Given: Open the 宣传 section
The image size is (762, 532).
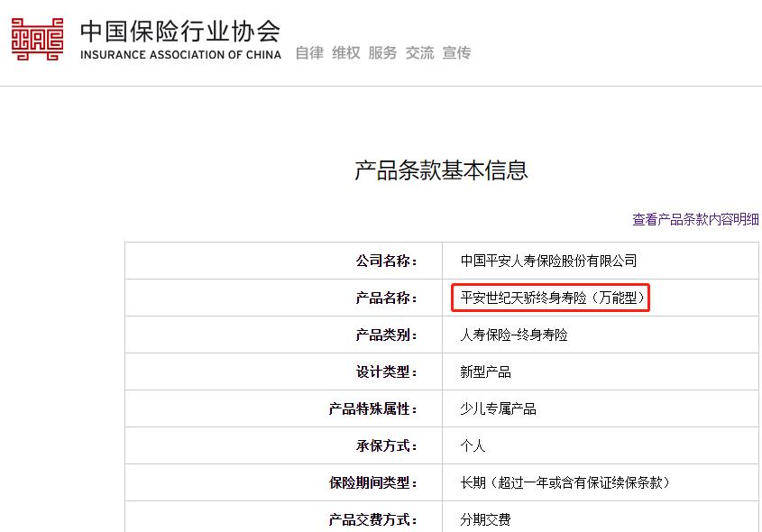Looking at the screenshot, I should tap(456, 52).
